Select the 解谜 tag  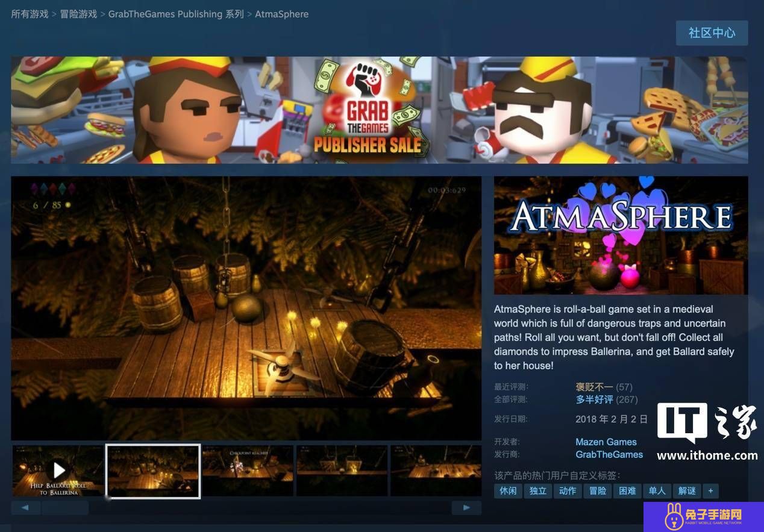pos(687,491)
